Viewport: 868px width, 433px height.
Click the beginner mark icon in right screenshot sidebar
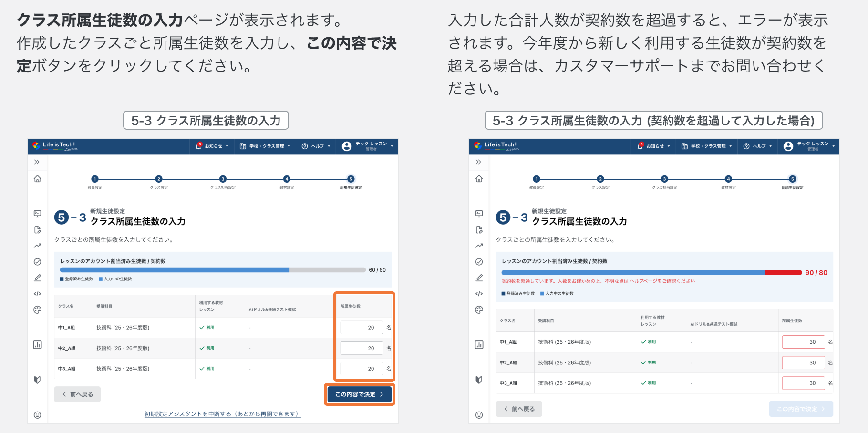[479, 380]
